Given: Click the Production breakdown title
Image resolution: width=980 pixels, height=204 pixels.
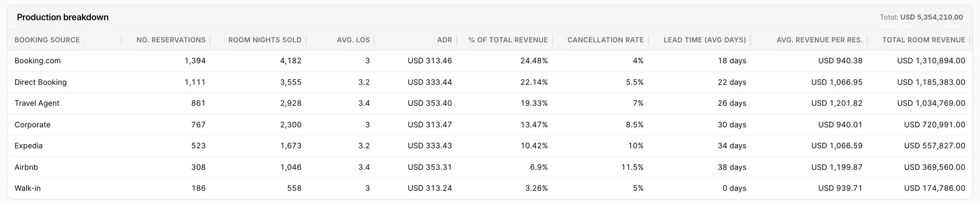Looking at the screenshot, I should point(63,17).
